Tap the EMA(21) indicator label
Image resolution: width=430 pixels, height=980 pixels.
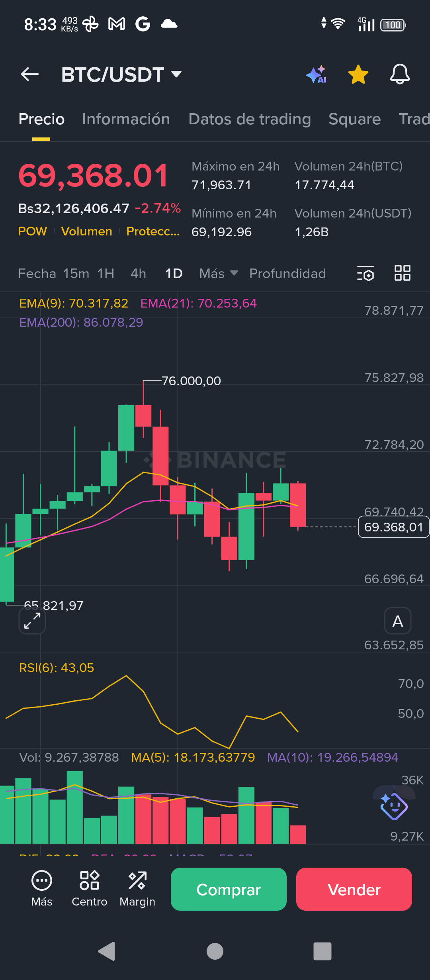coord(199,303)
